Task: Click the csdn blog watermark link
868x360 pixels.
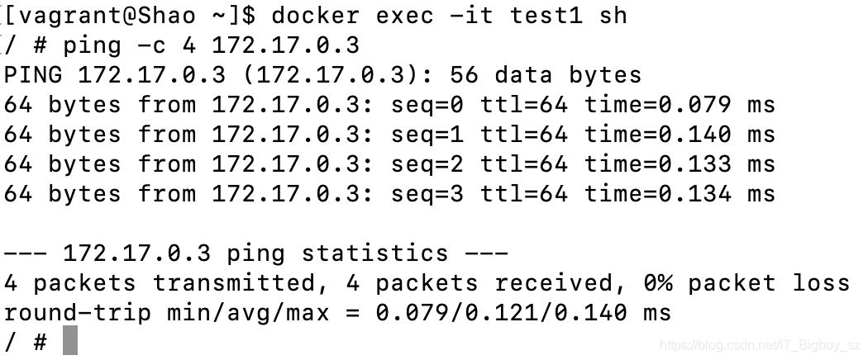Action: [761, 346]
